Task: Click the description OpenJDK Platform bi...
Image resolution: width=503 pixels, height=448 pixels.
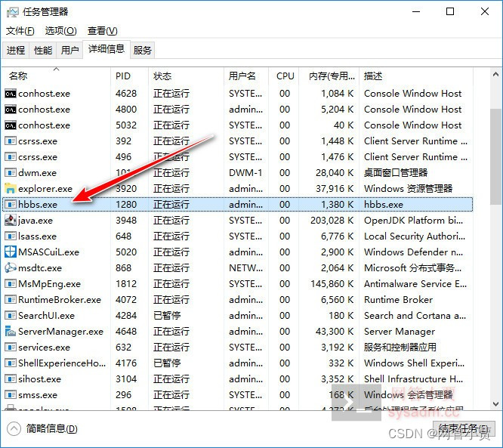Action: [413, 221]
